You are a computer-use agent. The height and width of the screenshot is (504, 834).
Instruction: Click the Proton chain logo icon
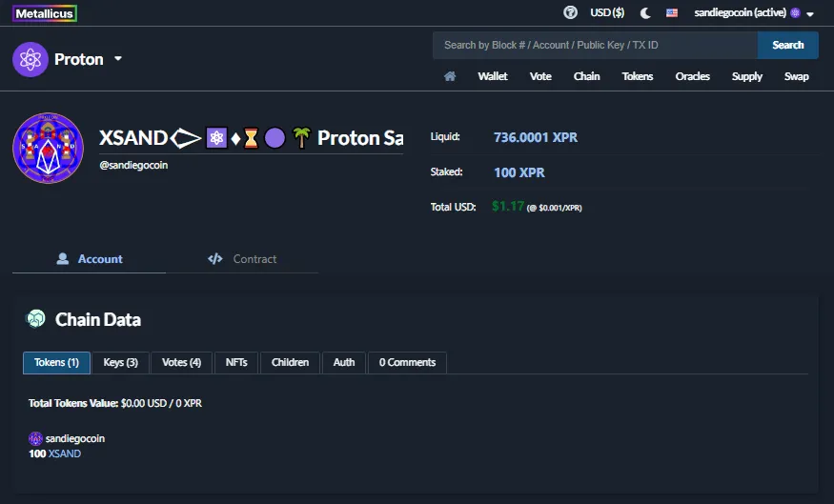[31, 59]
